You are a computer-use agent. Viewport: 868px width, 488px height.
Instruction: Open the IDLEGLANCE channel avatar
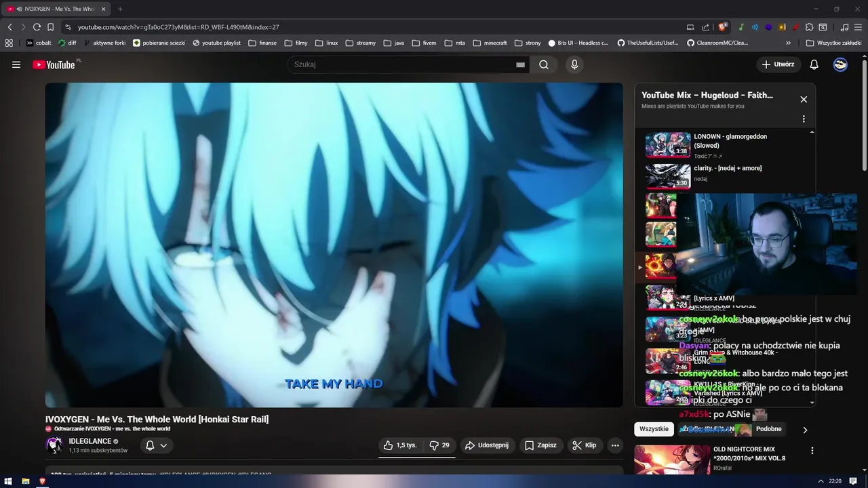pos(54,445)
